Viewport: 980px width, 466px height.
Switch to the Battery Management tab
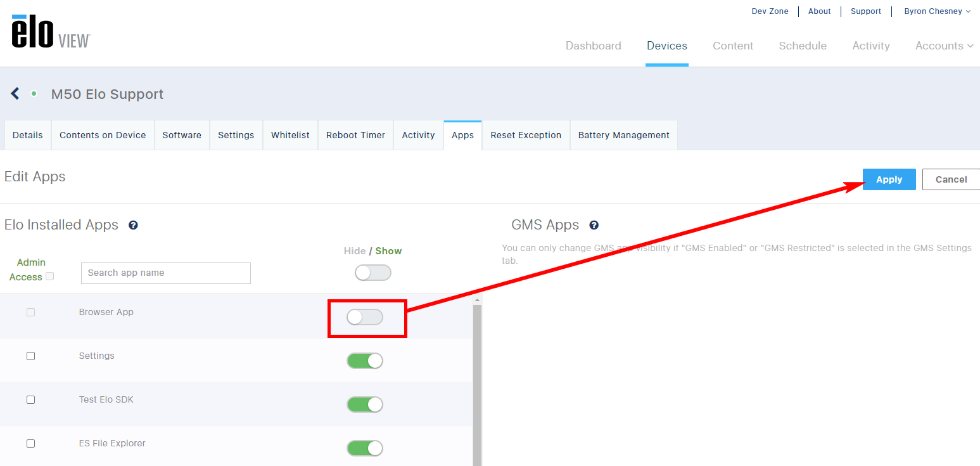point(624,135)
